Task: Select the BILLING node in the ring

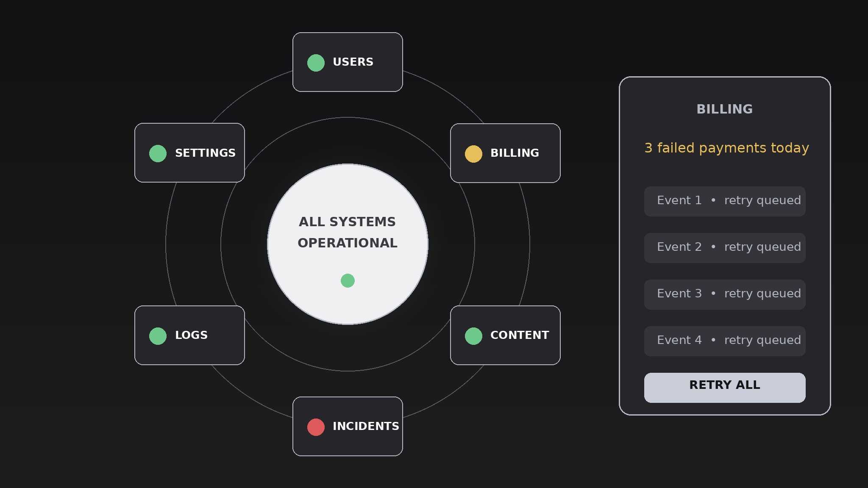Action: click(x=505, y=153)
